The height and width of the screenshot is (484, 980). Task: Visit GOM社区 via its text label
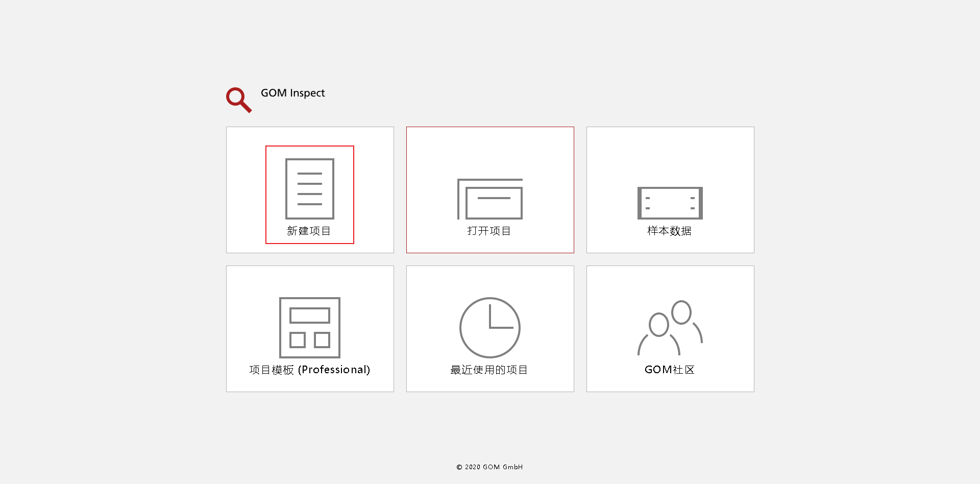pyautogui.click(x=670, y=370)
